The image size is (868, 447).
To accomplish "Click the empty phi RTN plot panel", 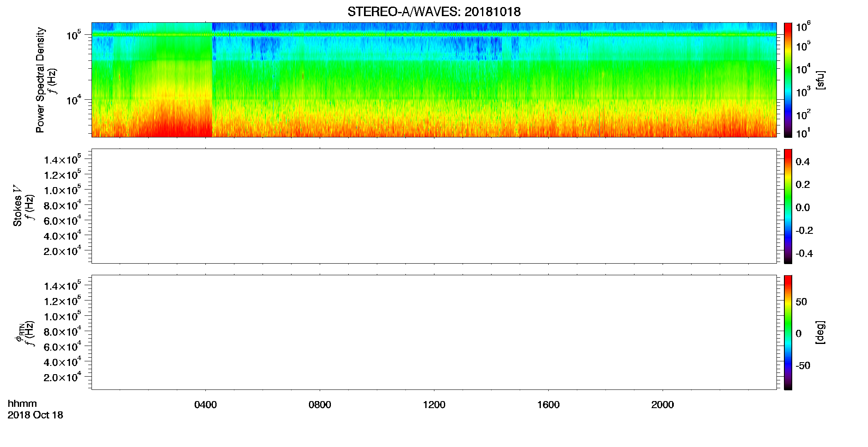I will [434, 332].
